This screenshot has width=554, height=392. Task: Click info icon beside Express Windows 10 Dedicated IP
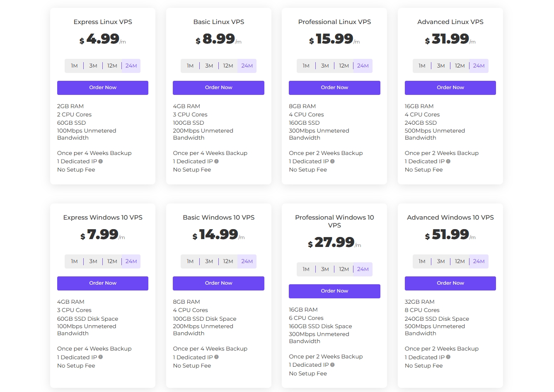pyautogui.click(x=101, y=357)
